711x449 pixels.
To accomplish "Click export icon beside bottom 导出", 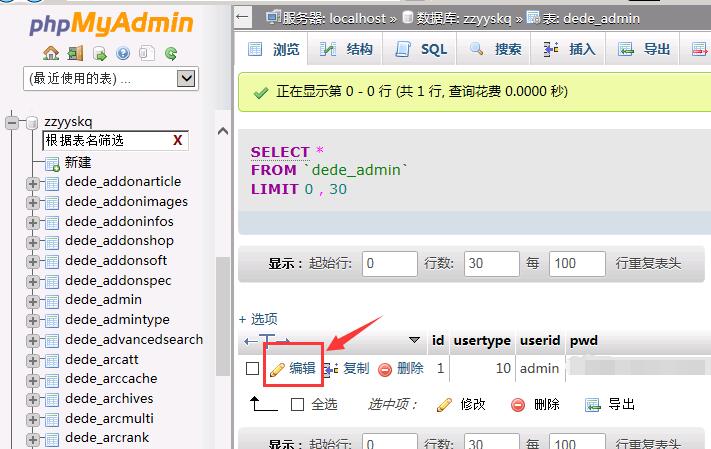I will [593, 405].
